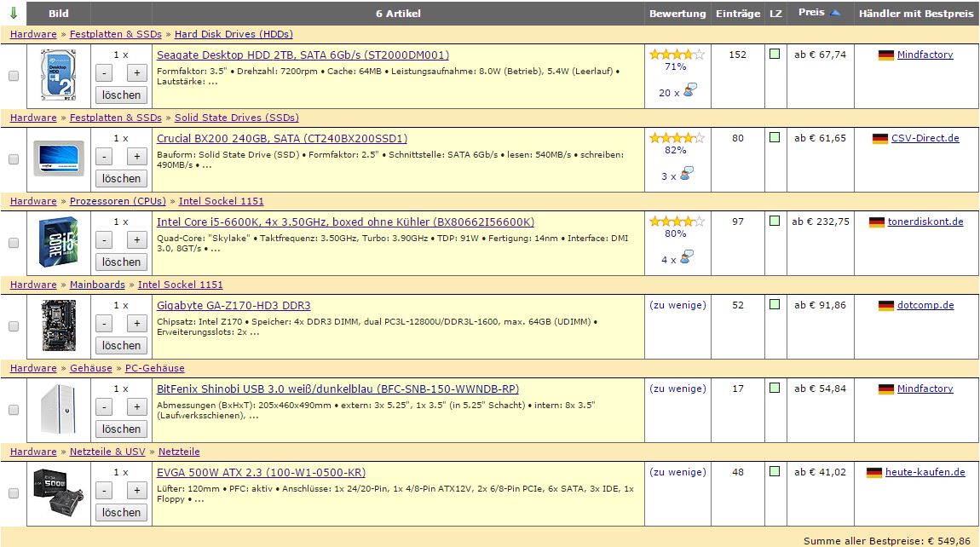
Task: Click German flag next to tonerdiskont.de
Action: point(877,222)
